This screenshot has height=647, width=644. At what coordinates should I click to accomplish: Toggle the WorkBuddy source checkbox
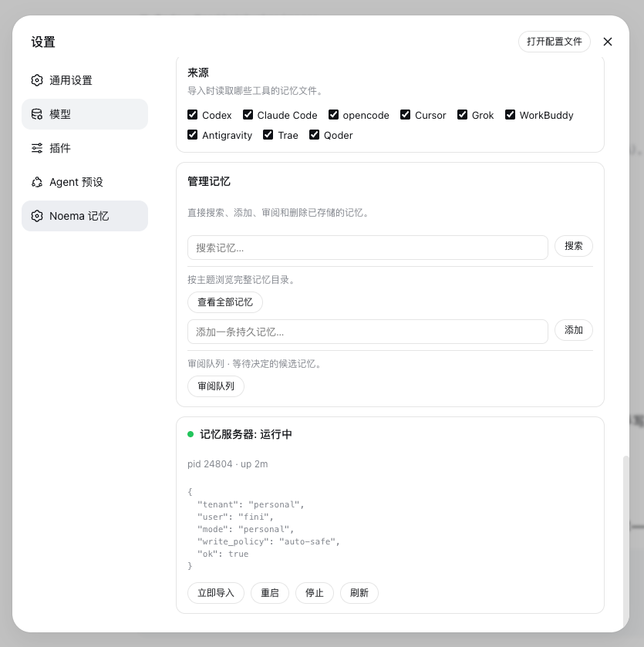[x=510, y=115]
